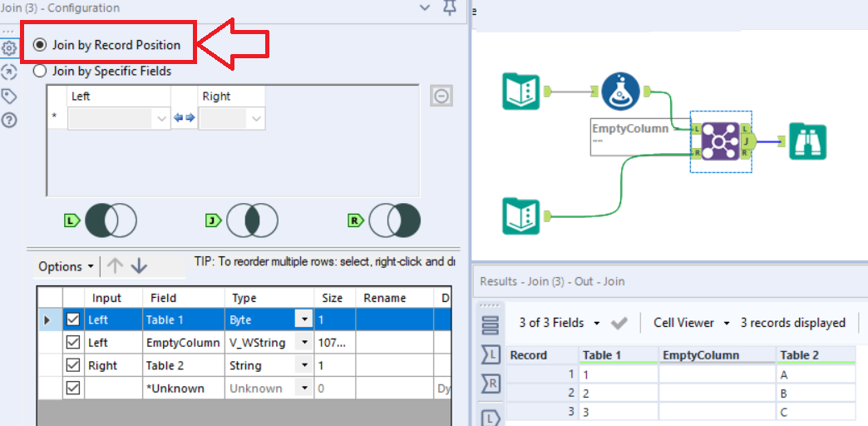This screenshot has height=426, width=868.
Task: Click the EmptyColumn field name cell
Action: tap(183, 343)
